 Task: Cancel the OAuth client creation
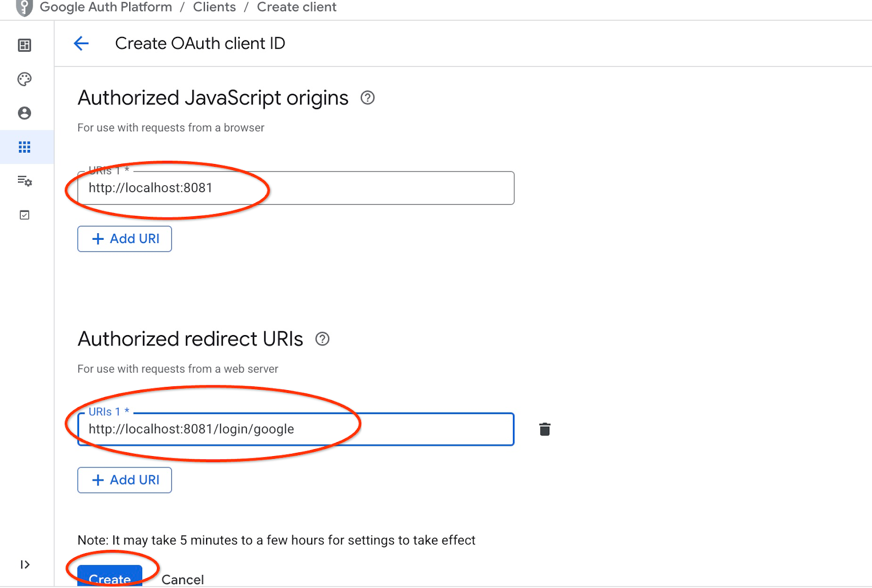click(x=183, y=579)
